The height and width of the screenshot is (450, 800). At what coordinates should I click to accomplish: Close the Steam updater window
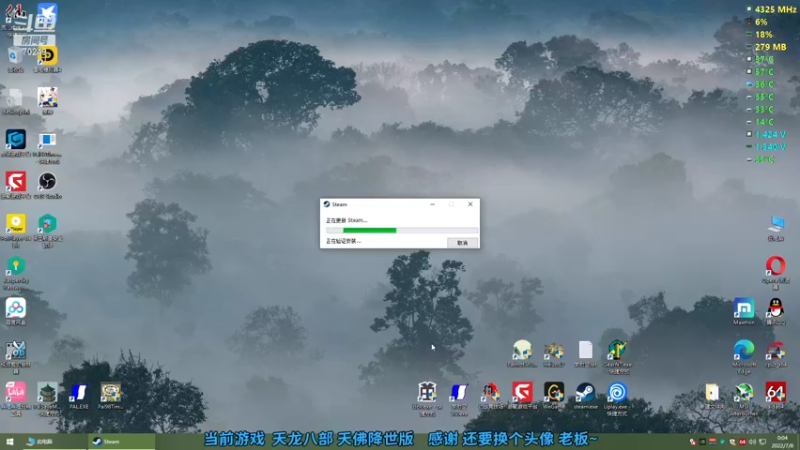470,204
